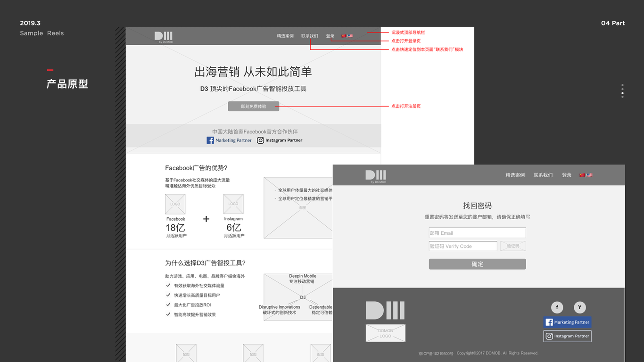Switch language flags in password reset page nav
644x362 pixels.
pyautogui.click(x=586, y=175)
